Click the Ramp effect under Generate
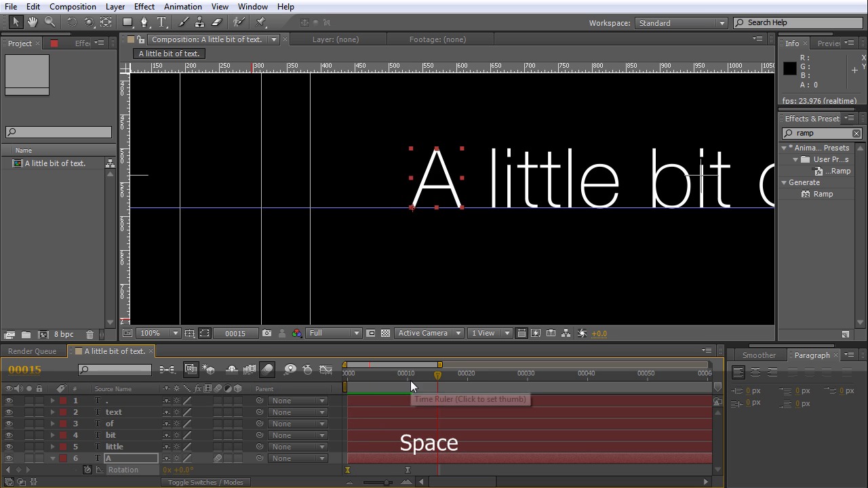 pyautogui.click(x=823, y=194)
